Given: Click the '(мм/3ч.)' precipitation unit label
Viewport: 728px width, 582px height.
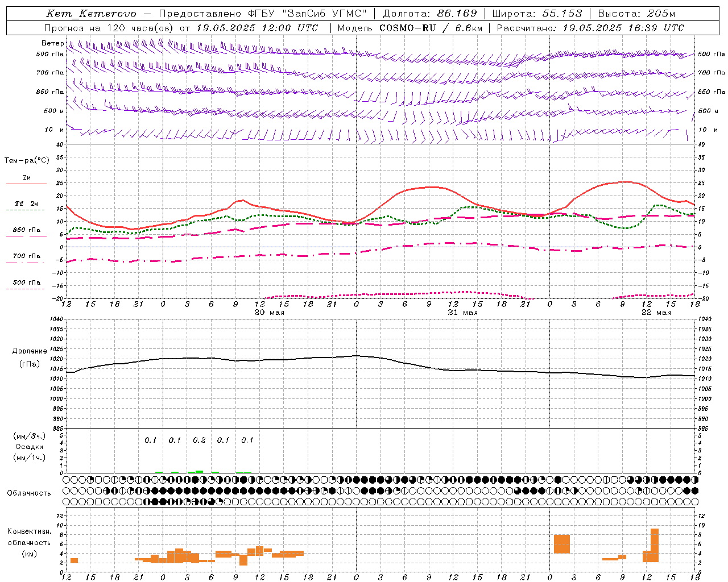Looking at the screenshot, I should (30, 436).
